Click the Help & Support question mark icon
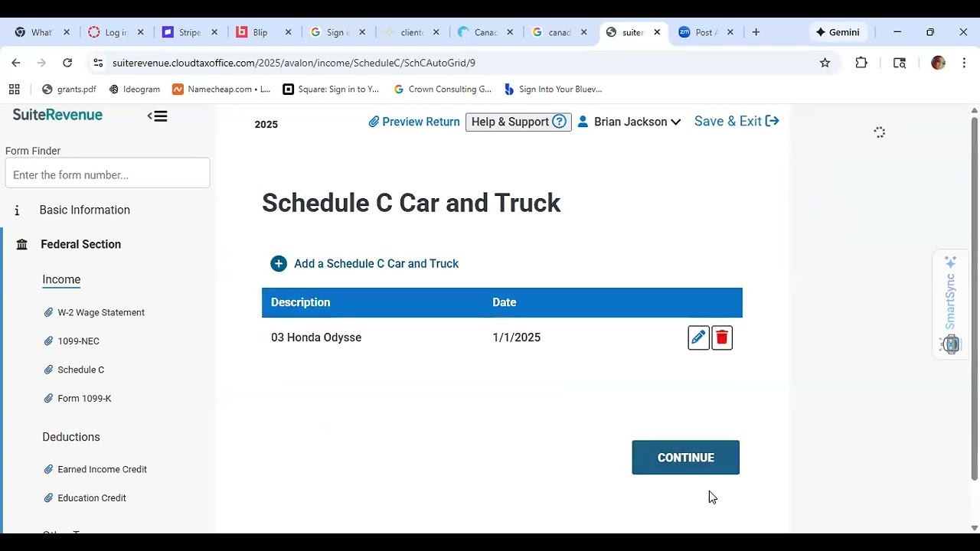This screenshot has width=980, height=551. pyautogui.click(x=560, y=122)
